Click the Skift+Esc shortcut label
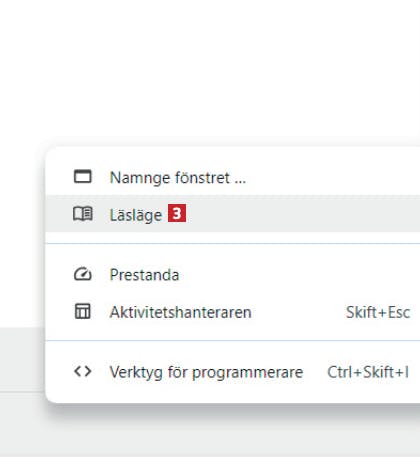This screenshot has width=420, height=457. [378, 312]
